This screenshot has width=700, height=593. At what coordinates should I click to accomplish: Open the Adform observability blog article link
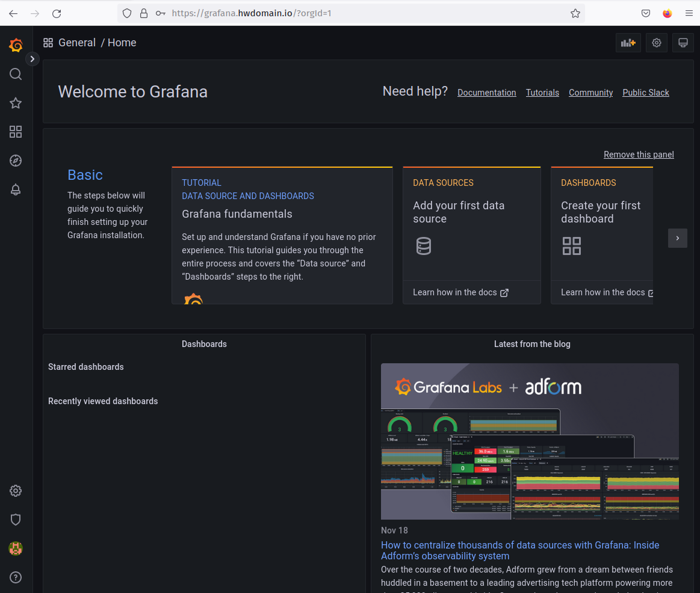[519, 551]
